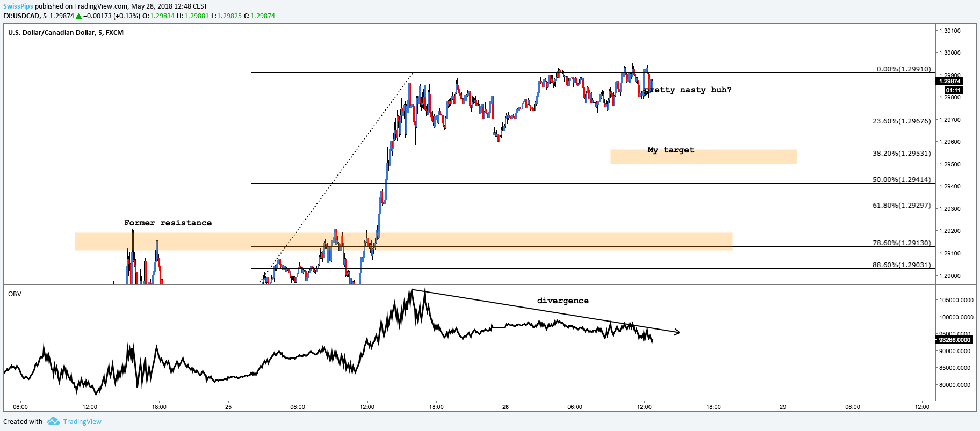Click the TradingView logo icon
The image size is (980, 431).
(x=53, y=421)
